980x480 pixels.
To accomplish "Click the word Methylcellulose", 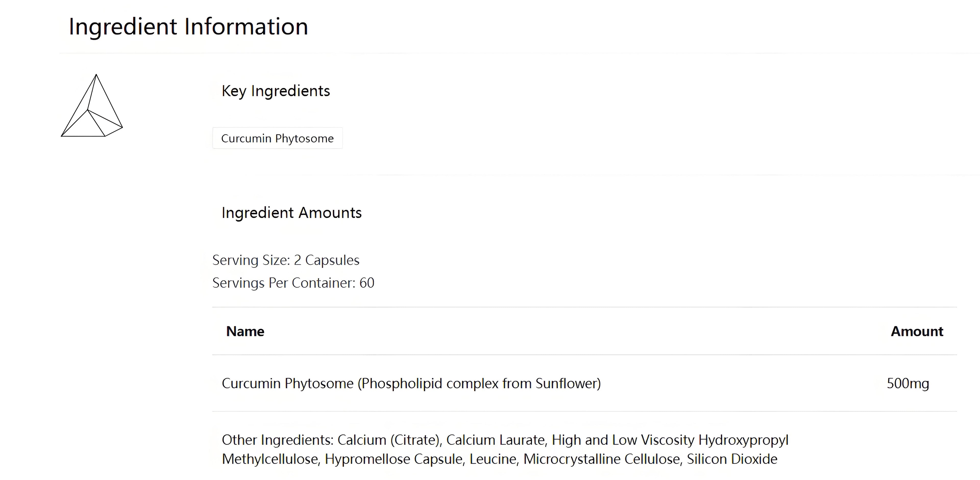I will 271,459.
